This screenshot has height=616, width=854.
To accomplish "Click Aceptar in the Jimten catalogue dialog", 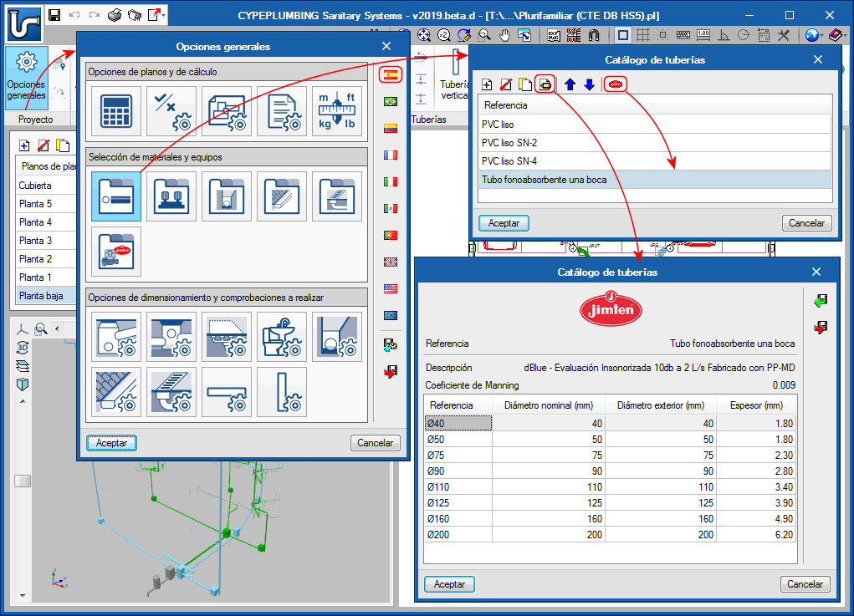I will (449, 584).
